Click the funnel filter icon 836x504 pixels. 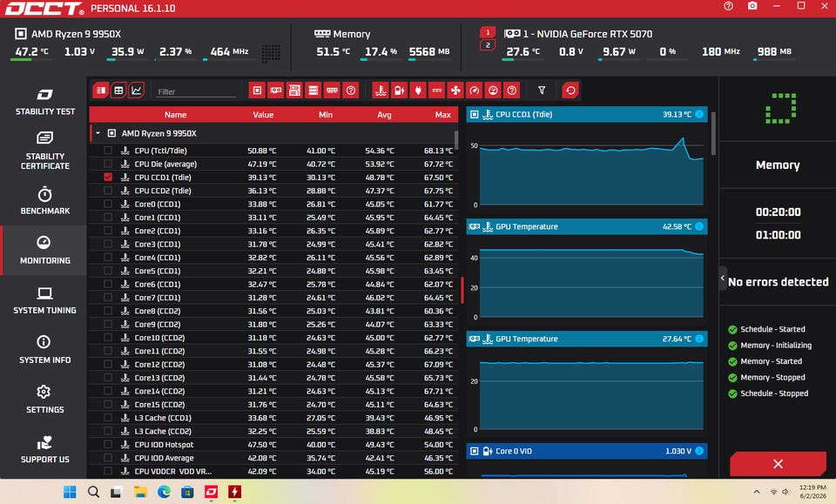[542, 91]
